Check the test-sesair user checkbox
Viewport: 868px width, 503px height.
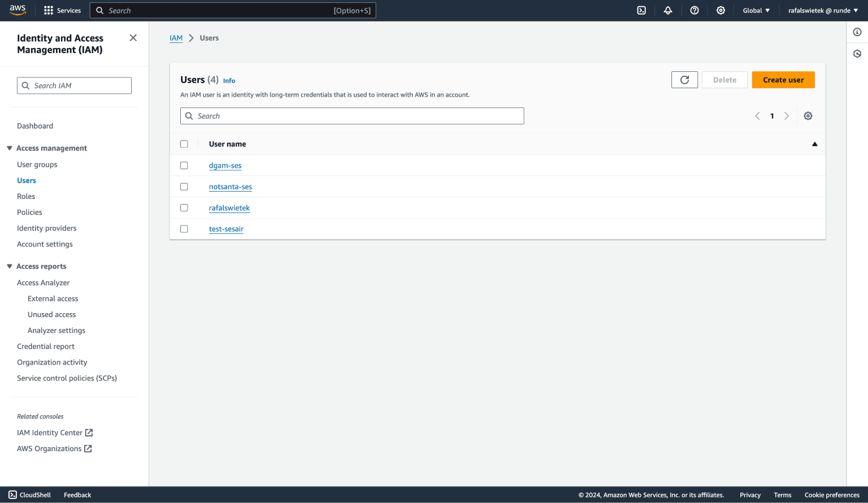pos(184,229)
